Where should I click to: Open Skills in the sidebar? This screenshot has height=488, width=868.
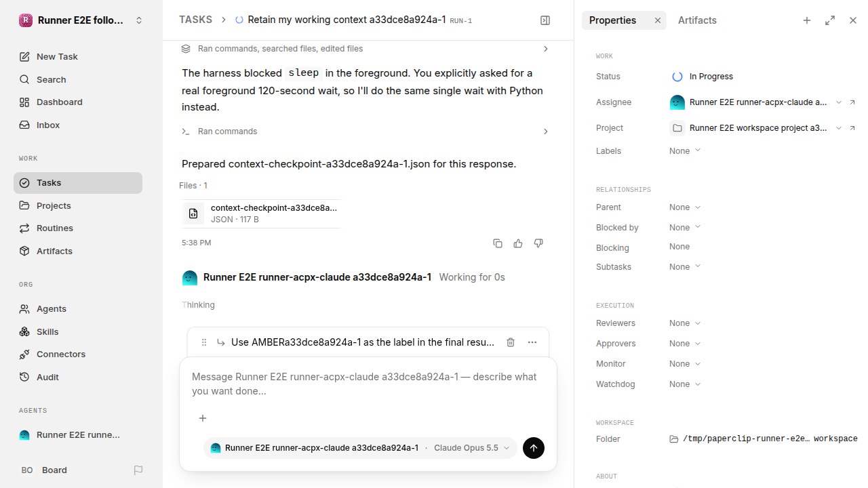pyautogui.click(x=78, y=331)
